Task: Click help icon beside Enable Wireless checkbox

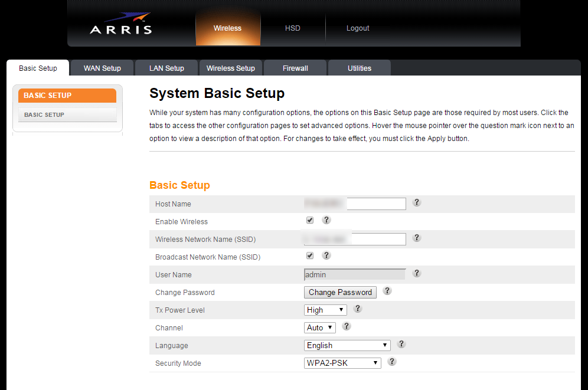Action: pyautogui.click(x=326, y=220)
